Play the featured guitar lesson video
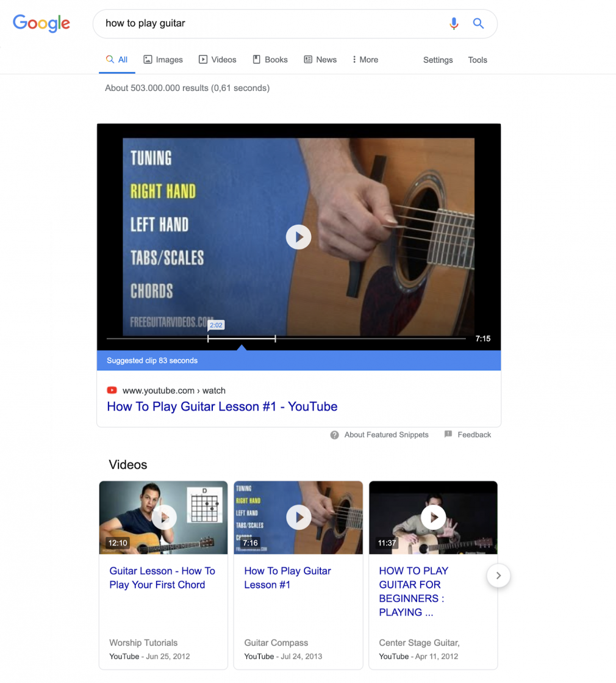 [298, 237]
